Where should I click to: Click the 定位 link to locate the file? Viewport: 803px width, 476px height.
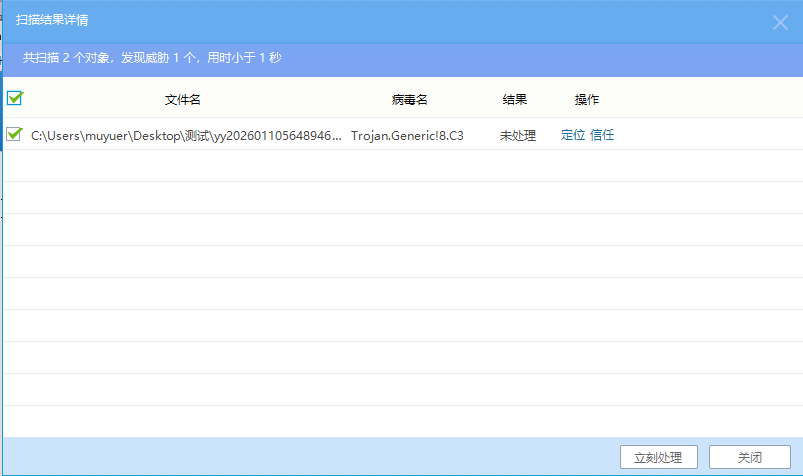(x=573, y=135)
